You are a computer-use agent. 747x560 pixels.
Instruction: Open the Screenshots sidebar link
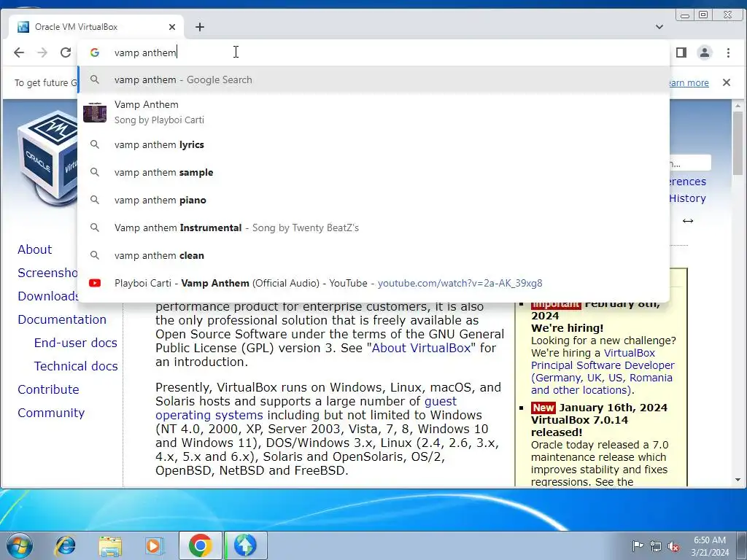pyautogui.click(x=47, y=273)
